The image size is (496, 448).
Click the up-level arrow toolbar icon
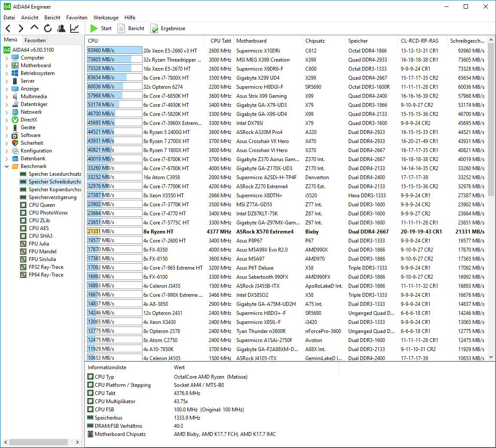click(34, 28)
